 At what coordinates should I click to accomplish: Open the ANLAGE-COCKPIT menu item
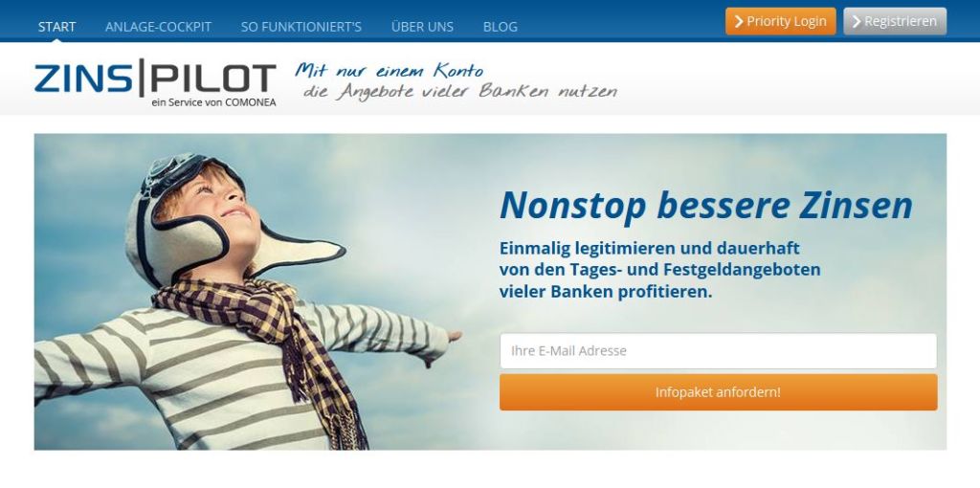pyautogui.click(x=158, y=27)
